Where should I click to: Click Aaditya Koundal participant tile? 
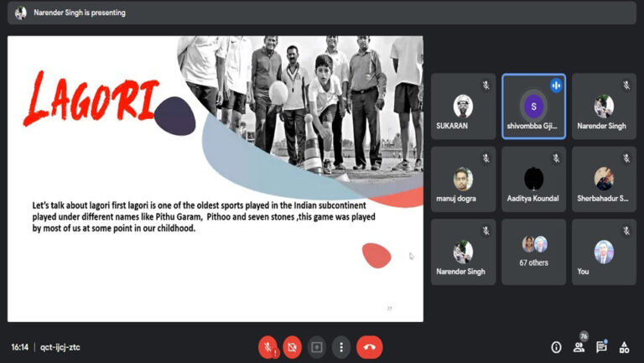(534, 179)
